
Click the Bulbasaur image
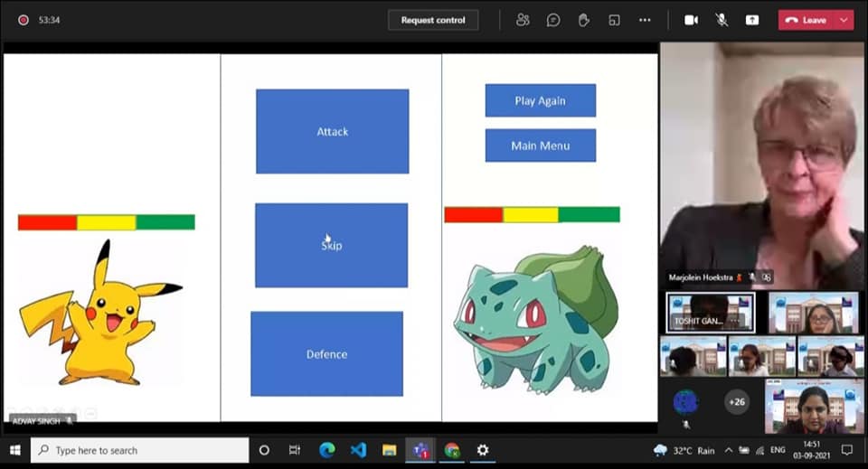coord(536,319)
